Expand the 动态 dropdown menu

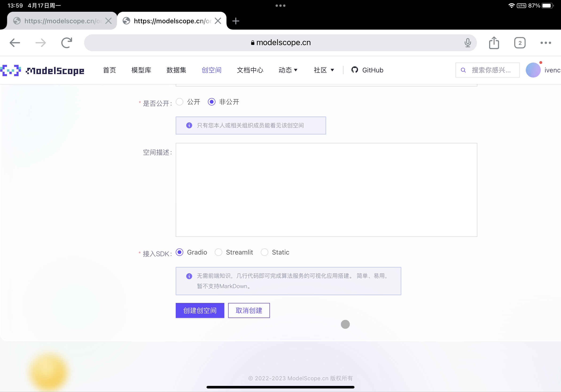[x=288, y=70]
